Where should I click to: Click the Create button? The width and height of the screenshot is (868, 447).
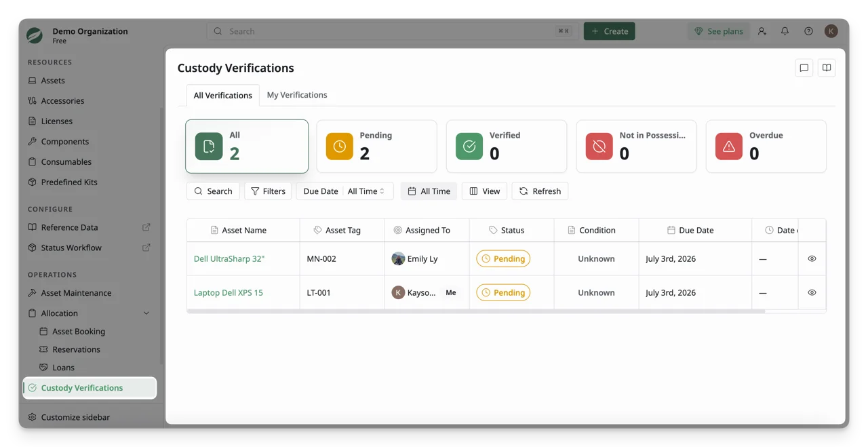(609, 31)
